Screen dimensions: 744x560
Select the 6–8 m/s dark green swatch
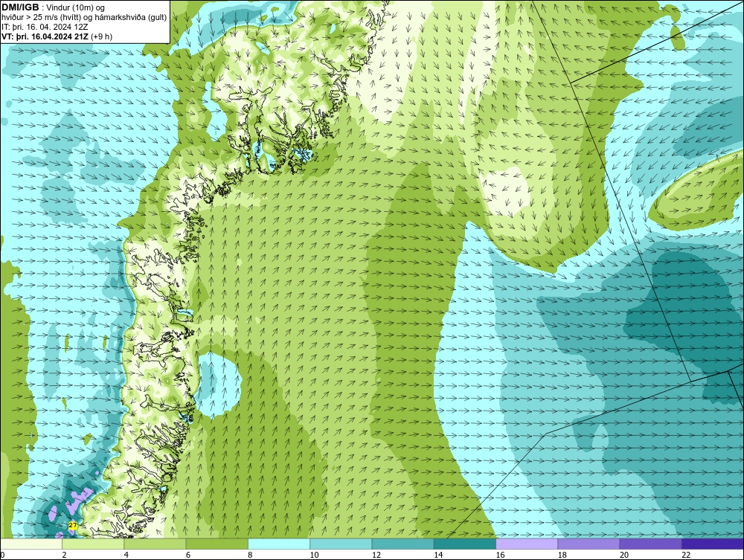217,544
